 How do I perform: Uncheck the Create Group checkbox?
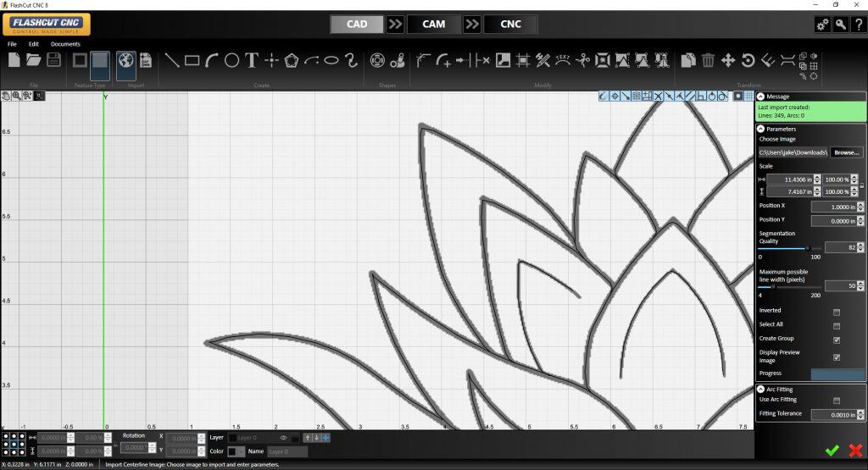pyautogui.click(x=837, y=340)
